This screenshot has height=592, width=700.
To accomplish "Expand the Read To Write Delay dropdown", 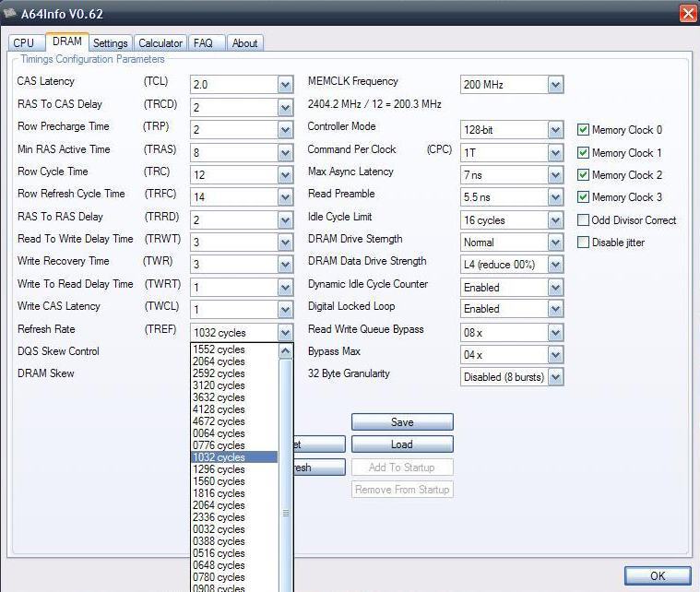I will tap(285, 243).
